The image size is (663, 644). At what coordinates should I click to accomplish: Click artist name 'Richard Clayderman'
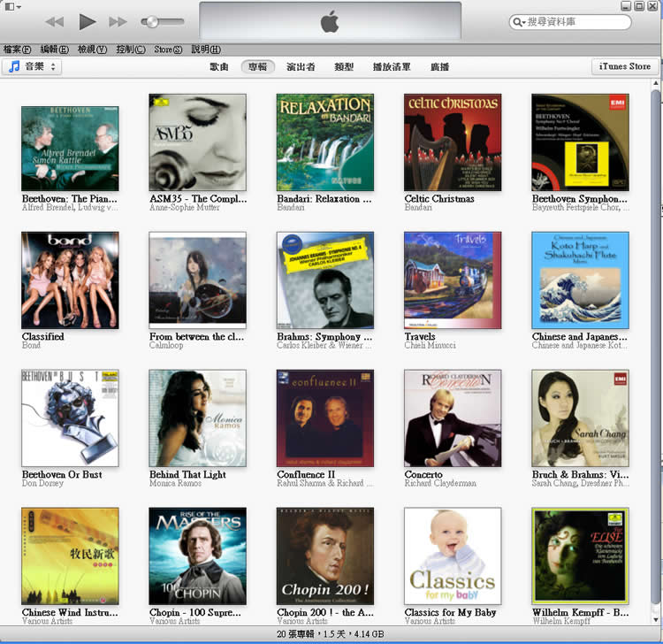pyautogui.click(x=440, y=483)
